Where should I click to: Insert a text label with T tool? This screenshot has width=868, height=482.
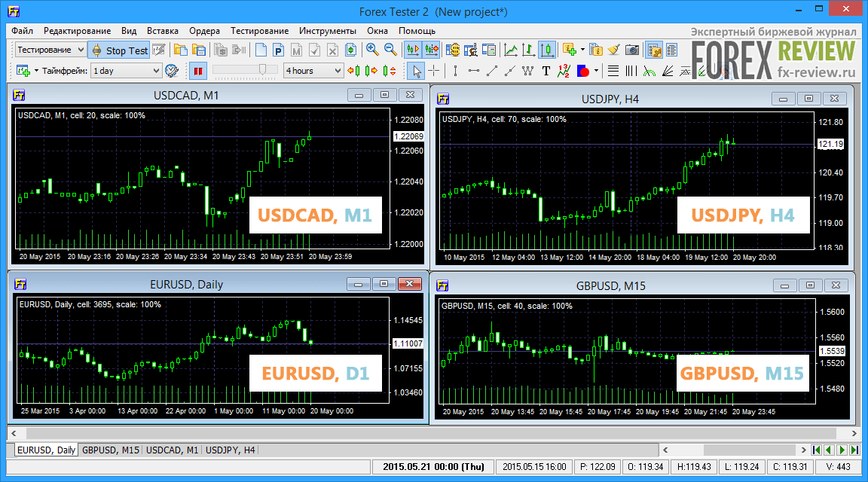tap(546, 71)
